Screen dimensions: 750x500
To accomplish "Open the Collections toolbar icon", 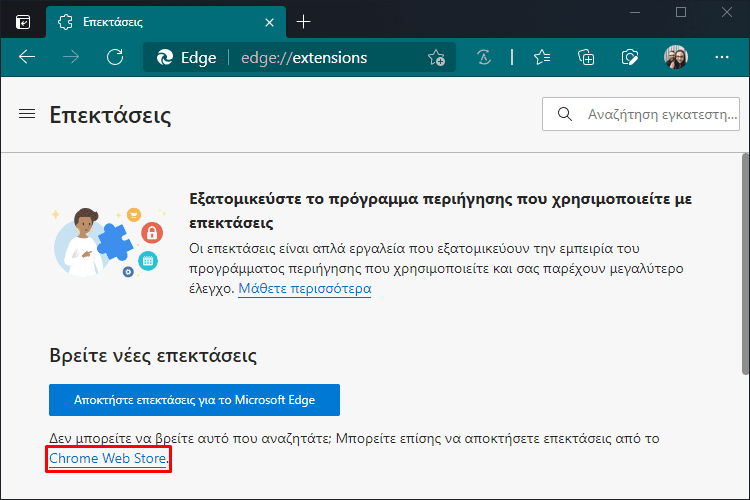I will click(x=586, y=57).
